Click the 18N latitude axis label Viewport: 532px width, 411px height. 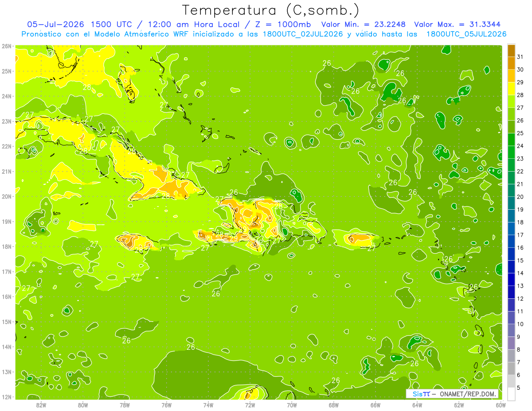click(x=7, y=247)
